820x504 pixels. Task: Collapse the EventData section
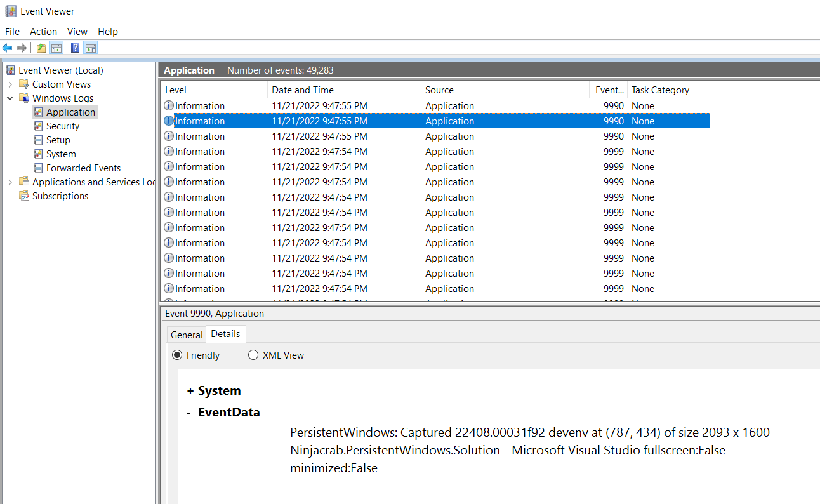(x=187, y=411)
